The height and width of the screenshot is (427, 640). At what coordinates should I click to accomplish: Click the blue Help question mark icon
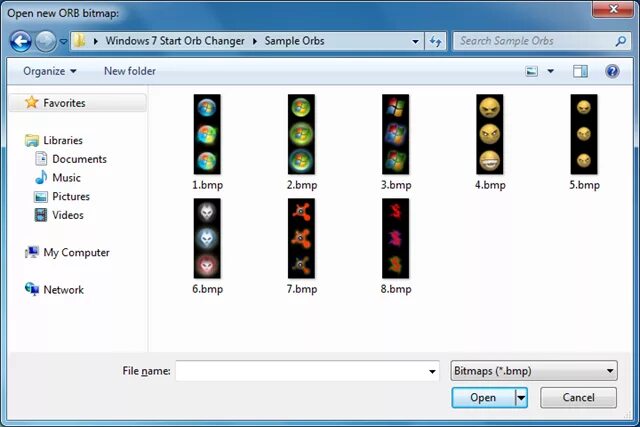tap(612, 71)
